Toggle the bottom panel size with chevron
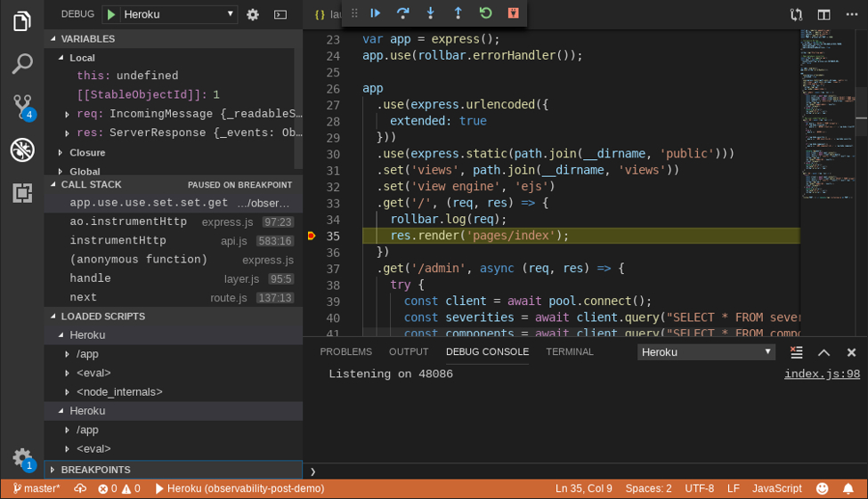This screenshot has width=868, height=499. click(x=823, y=352)
